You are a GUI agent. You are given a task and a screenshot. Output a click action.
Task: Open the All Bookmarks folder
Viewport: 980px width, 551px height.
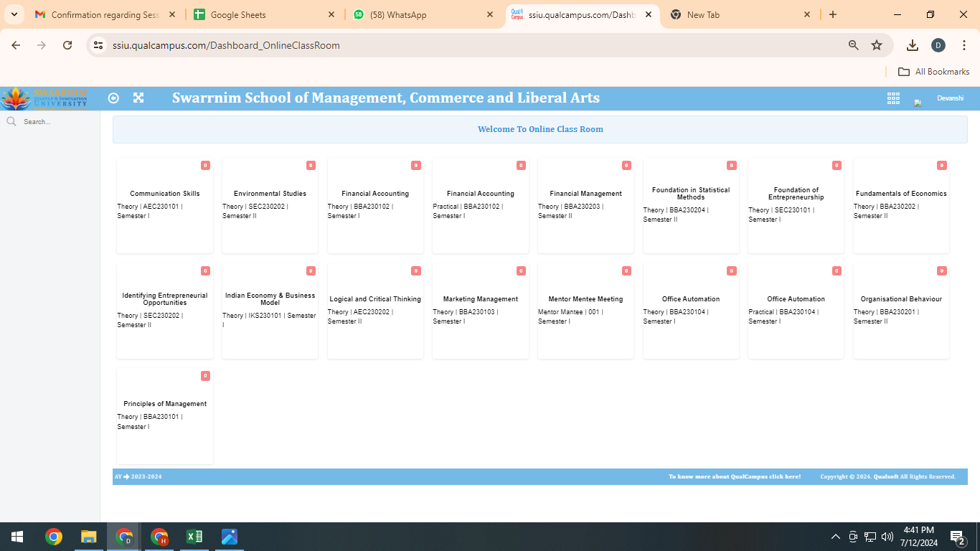[x=934, y=72]
